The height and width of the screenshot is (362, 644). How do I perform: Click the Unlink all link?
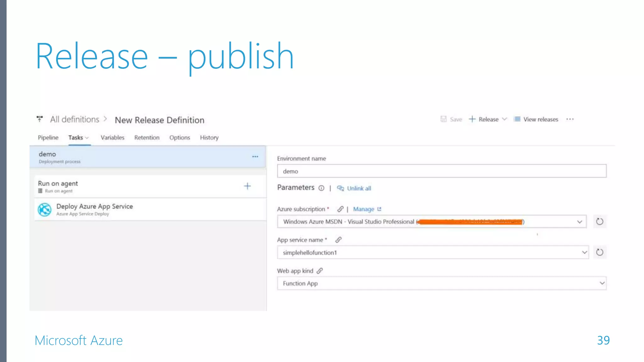coord(359,188)
